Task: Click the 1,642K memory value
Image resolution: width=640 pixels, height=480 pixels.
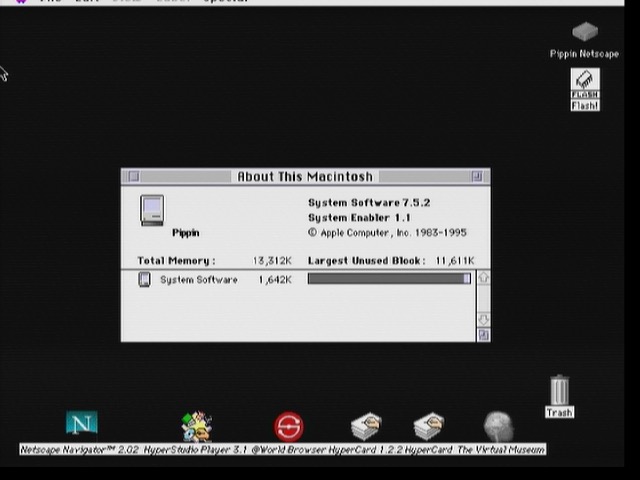Action: click(275, 280)
